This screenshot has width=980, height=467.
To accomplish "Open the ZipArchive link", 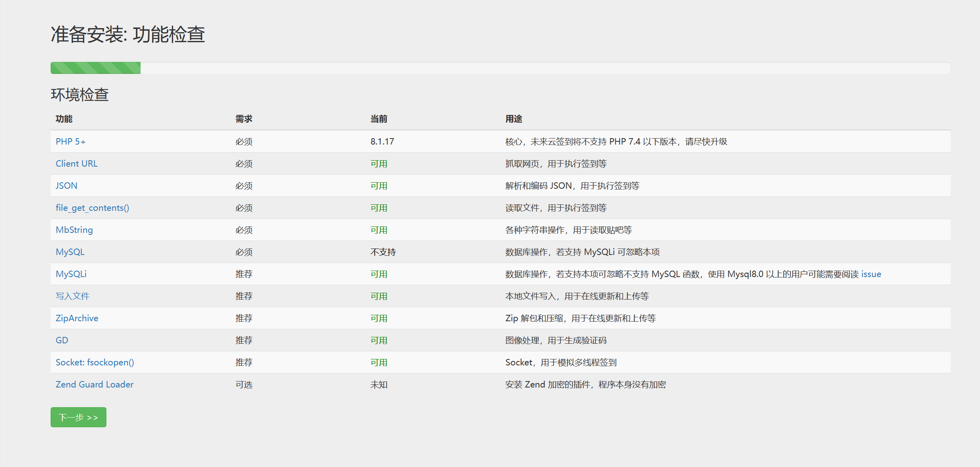I will (x=77, y=318).
